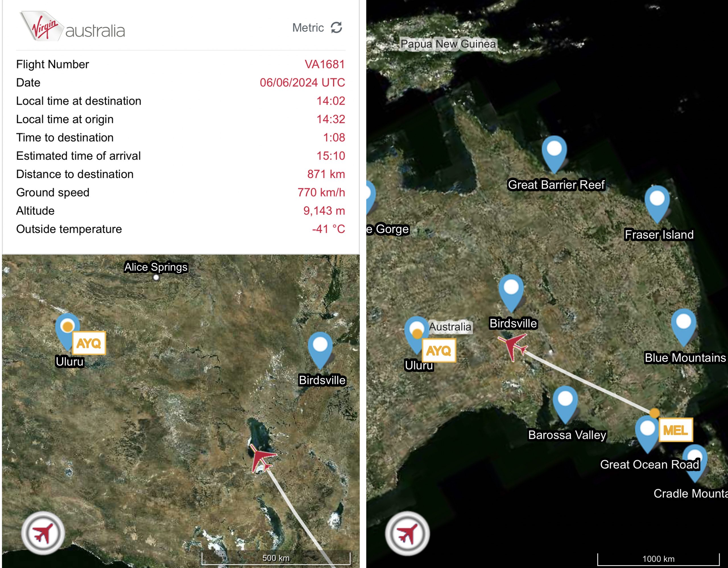Select the Cradle Mountain pin
The width and height of the screenshot is (728, 568).
tap(695, 463)
